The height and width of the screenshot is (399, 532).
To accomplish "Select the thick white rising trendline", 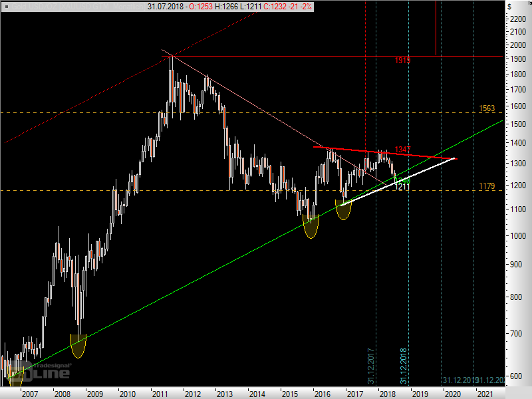I will pyautogui.click(x=399, y=181).
